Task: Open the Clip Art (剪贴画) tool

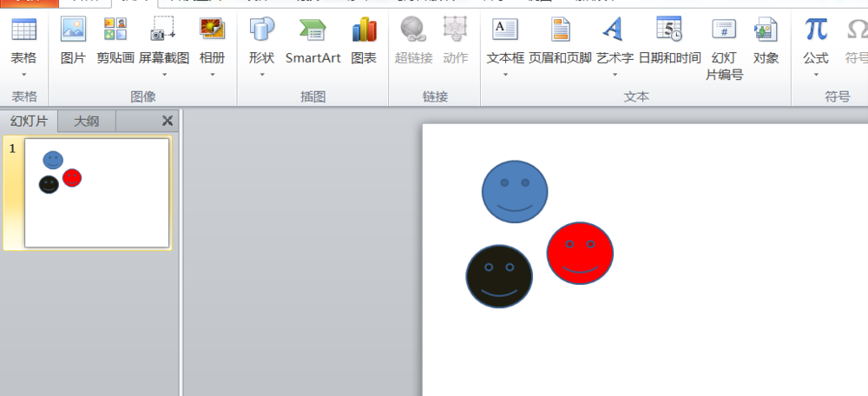Action: 115,29
